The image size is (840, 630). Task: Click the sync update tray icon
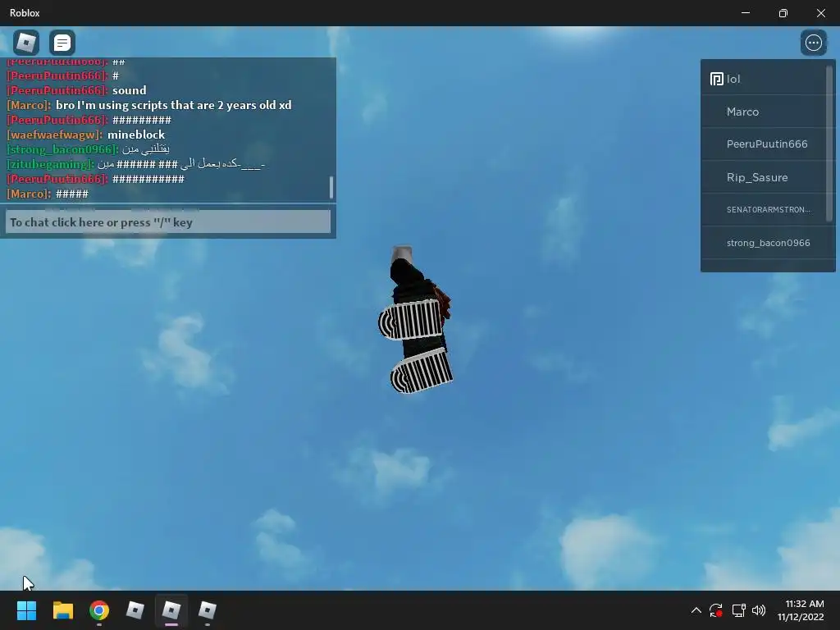(716, 610)
